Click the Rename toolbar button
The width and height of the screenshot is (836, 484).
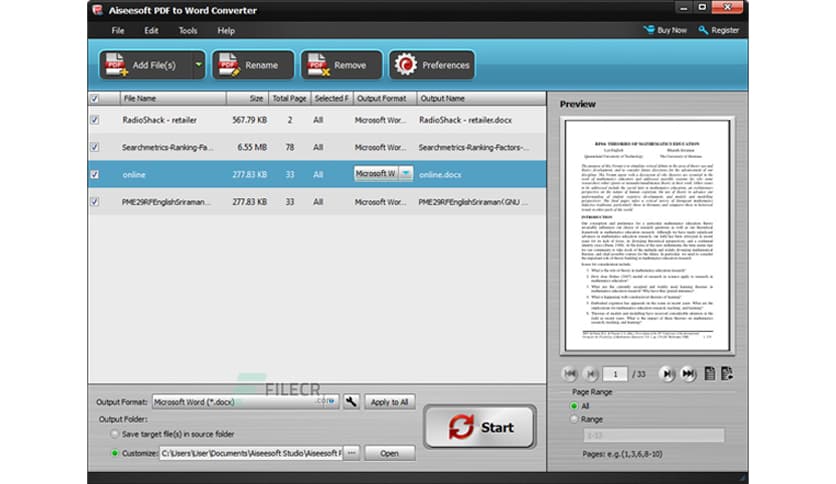(253, 65)
